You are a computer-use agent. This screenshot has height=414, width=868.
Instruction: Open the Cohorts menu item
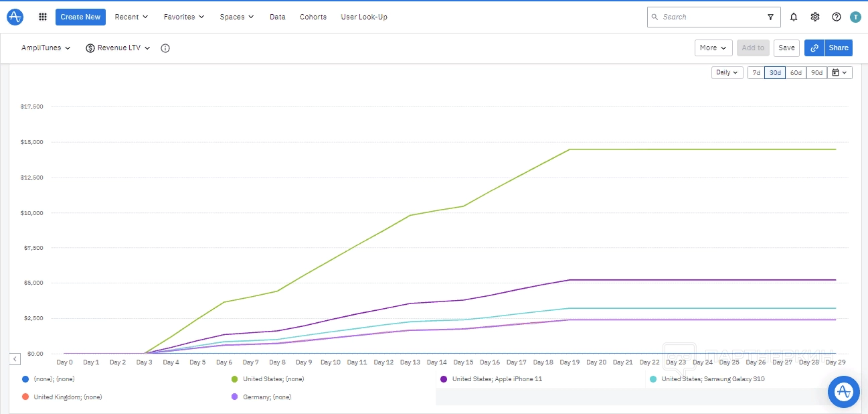[313, 17]
